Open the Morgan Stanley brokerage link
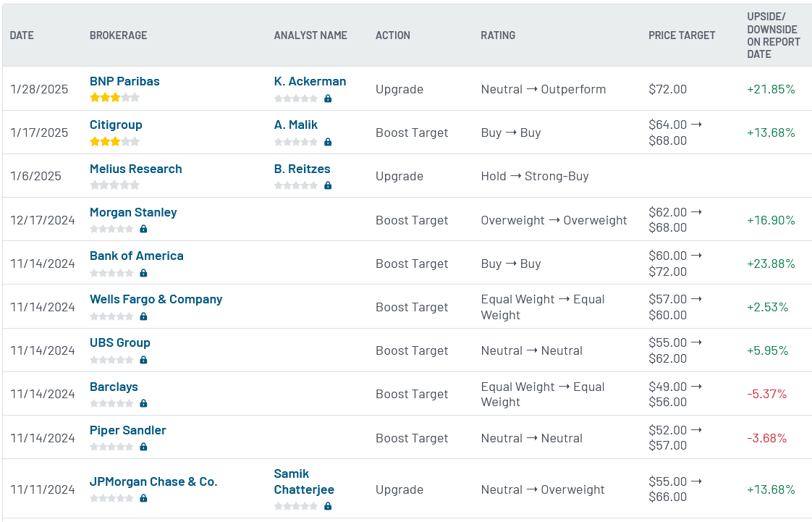 click(133, 212)
